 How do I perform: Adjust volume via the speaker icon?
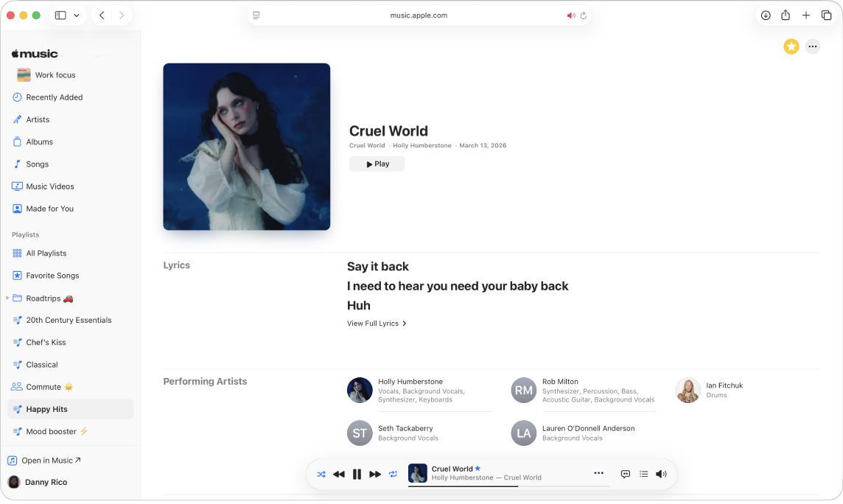click(661, 475)
